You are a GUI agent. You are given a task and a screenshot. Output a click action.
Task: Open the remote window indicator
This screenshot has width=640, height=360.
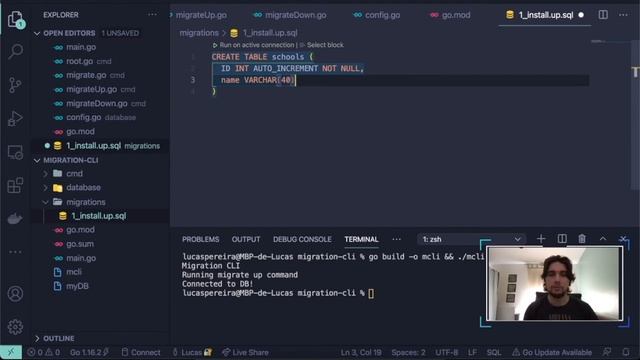click(x=11, y=352)
